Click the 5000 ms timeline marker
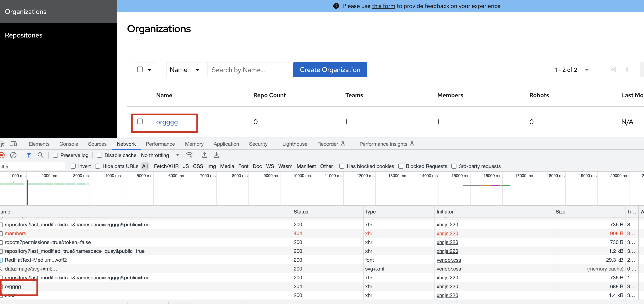644x304 pixels. (x=144, y=176)
